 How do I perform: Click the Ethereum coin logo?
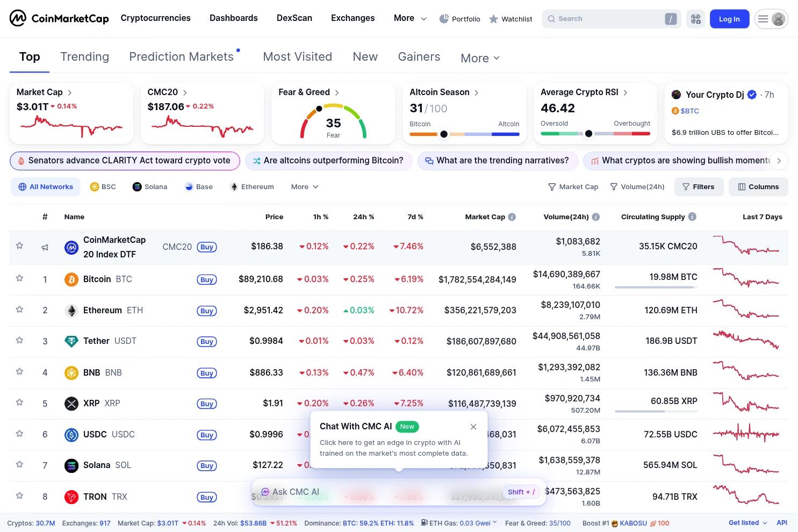coord(71,311)
